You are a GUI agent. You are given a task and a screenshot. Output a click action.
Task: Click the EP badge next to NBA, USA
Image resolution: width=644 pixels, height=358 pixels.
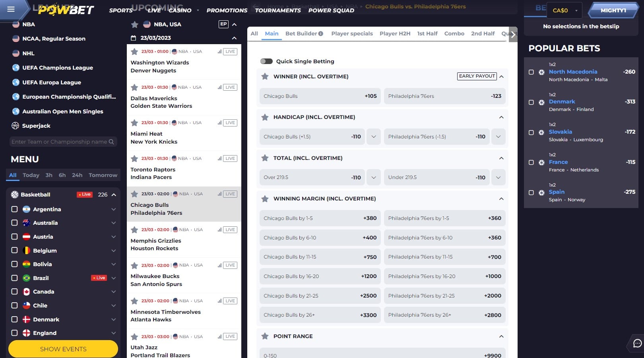click(x=223, y=24)
